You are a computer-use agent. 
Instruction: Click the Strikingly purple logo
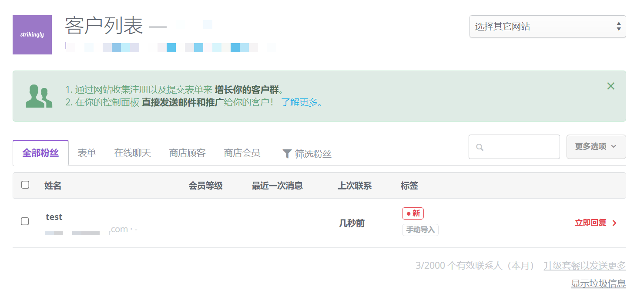pos(32,35)
